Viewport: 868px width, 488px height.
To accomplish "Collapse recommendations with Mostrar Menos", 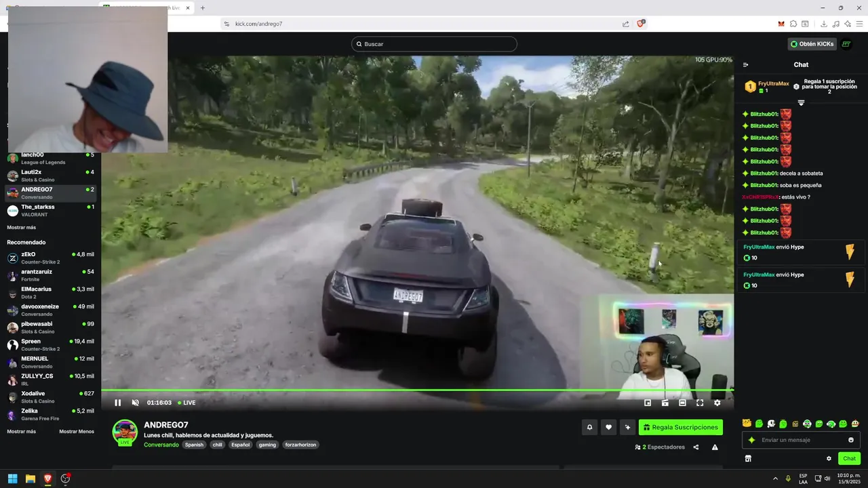I will pyautogui.click(x=77, y=432).
